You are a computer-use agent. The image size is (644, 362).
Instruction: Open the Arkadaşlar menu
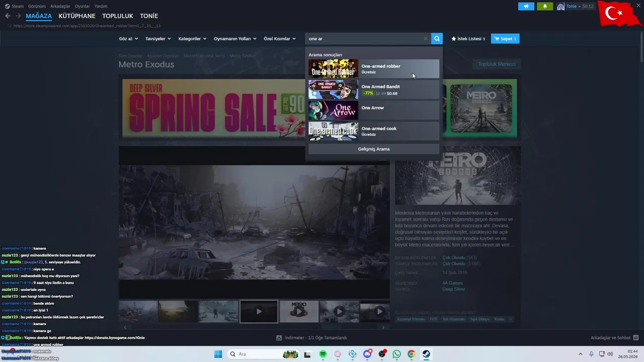pos(60,6)
